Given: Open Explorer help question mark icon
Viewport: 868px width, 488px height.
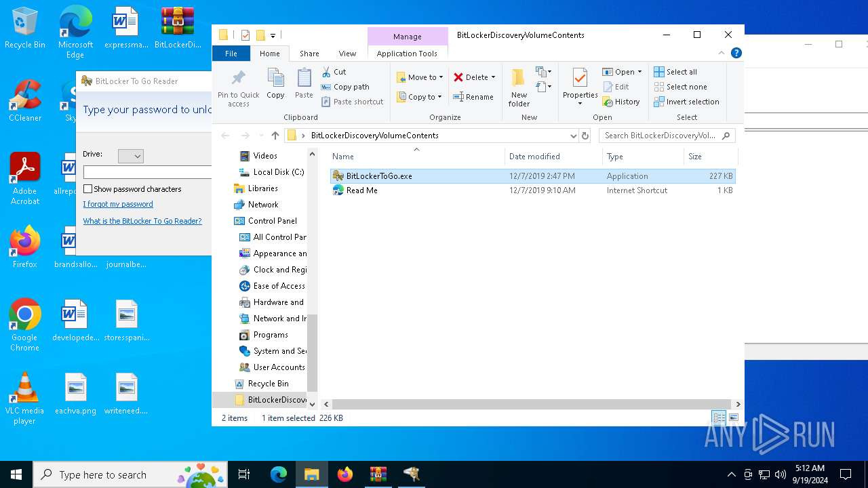Looking at the screenshot, I should pos(736,54).
